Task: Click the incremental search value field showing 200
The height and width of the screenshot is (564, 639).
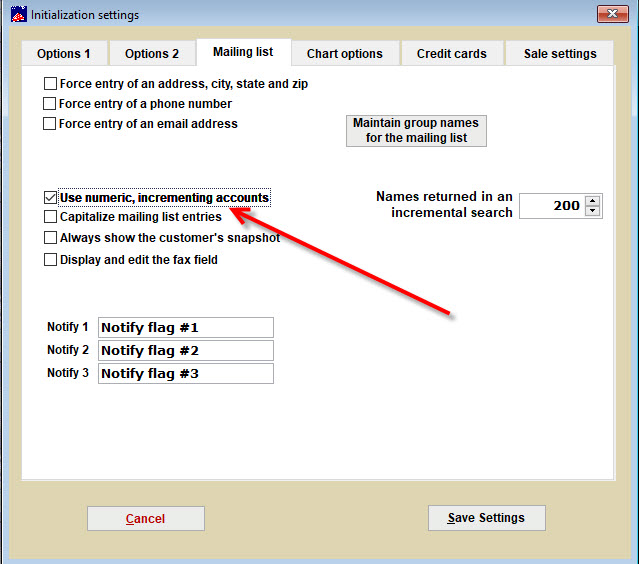Action: tap(552, 206)
